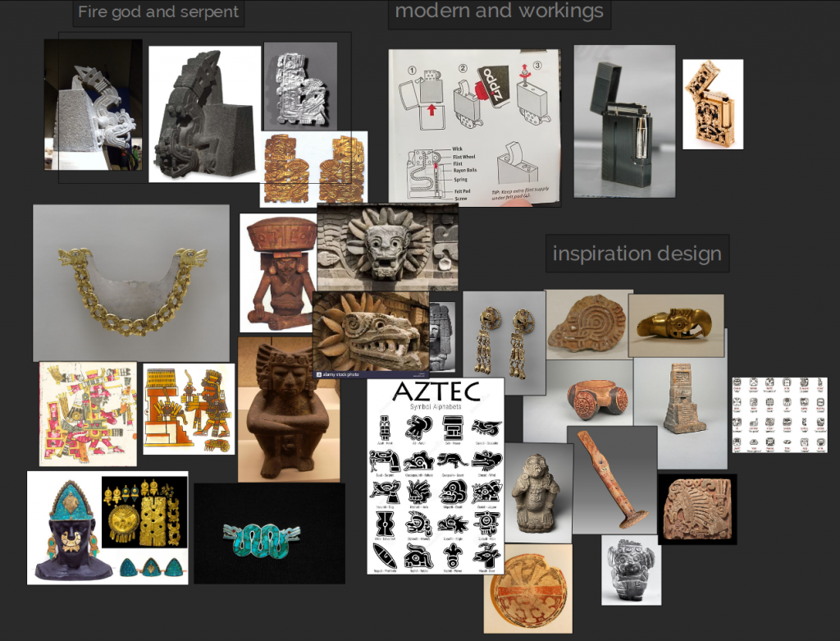Click the grey stone statue behind serpent photo
Viewport: 840px width, 641px height.
pos(442,337)
